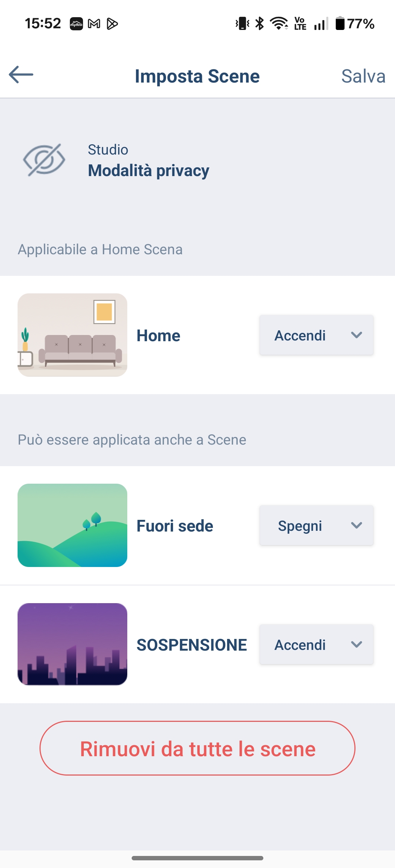395x868 pixels.
Task: Tap the Home living room thumbnail
Action: [72, 335]
